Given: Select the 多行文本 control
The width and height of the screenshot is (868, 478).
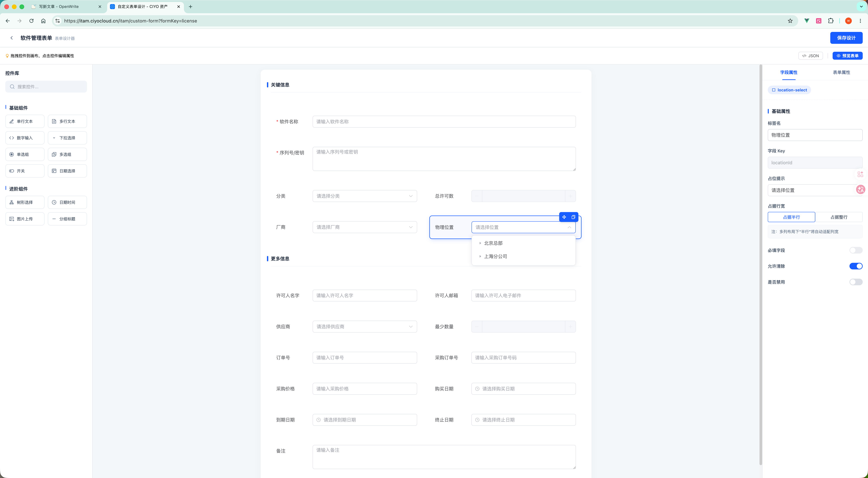Looking at the screenshot, I should pyautogui.click(x=67, y=121).
